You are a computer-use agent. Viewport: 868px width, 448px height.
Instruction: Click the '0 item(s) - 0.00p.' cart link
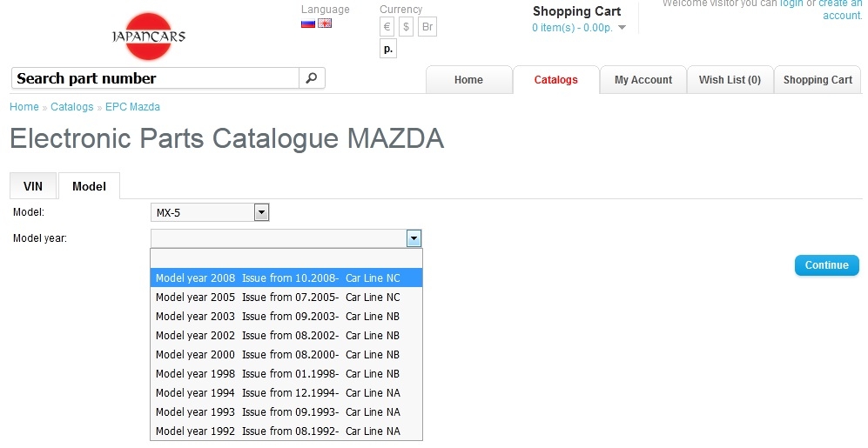click(572, 28)
